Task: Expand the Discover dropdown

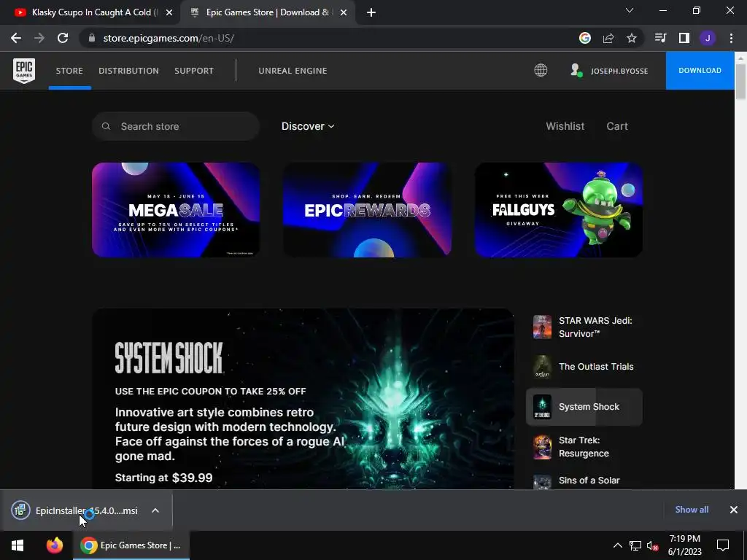Action: [308, 126]
